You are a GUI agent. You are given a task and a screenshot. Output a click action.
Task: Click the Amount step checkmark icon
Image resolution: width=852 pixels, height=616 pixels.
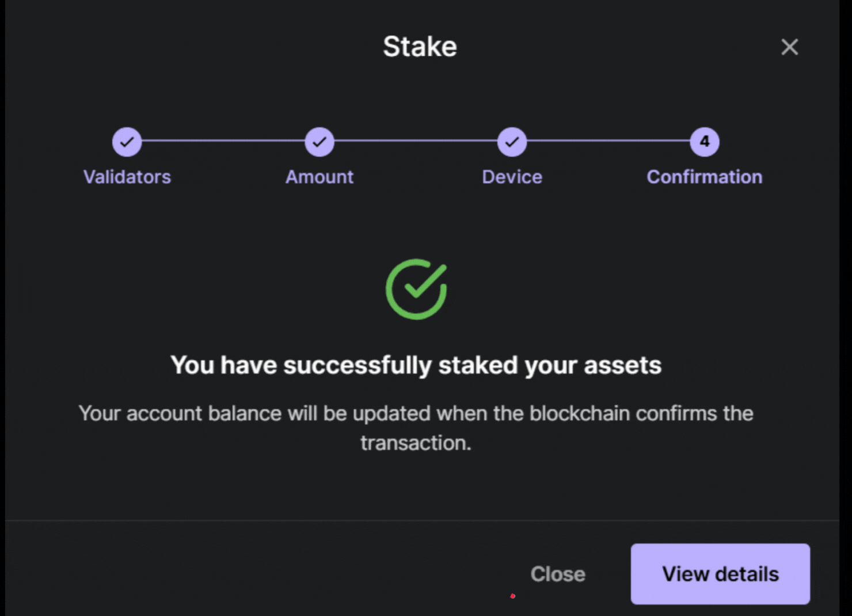[x=319, y=141]
